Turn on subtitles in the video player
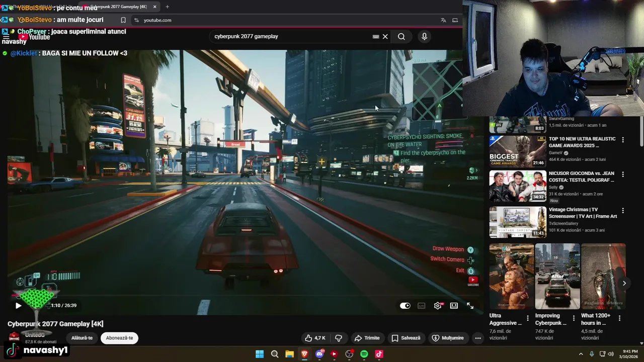 (x=422, y=306)
